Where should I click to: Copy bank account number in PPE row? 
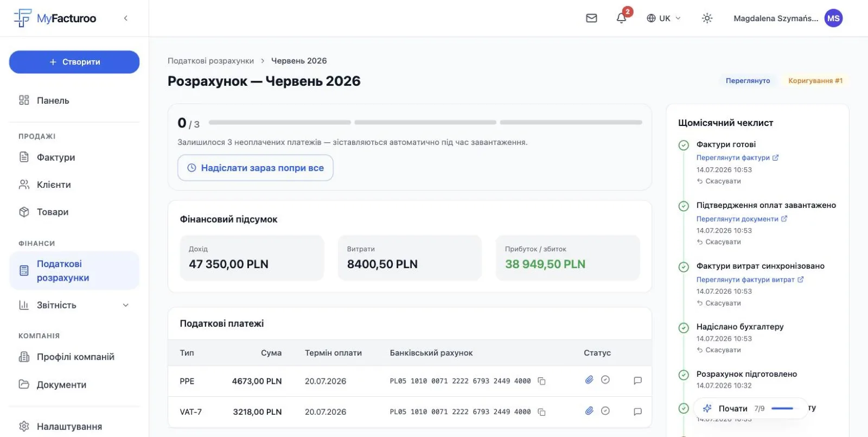(541, 381)
